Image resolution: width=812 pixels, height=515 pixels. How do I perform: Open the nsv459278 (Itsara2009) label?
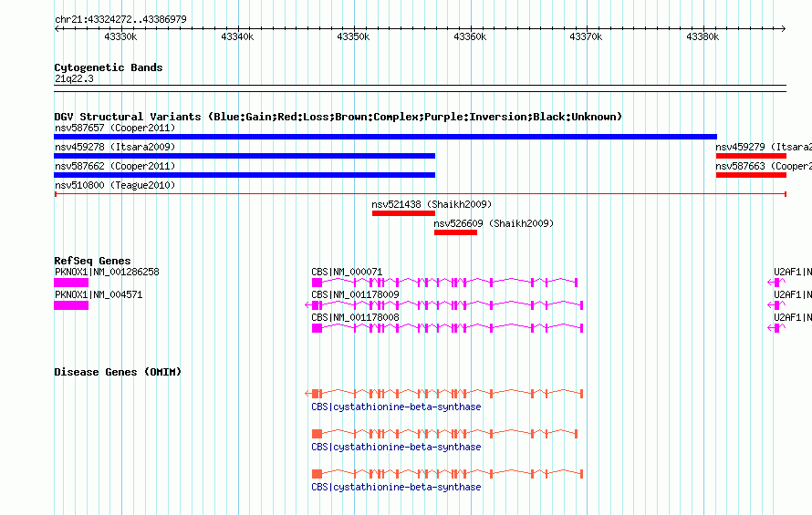115,147
